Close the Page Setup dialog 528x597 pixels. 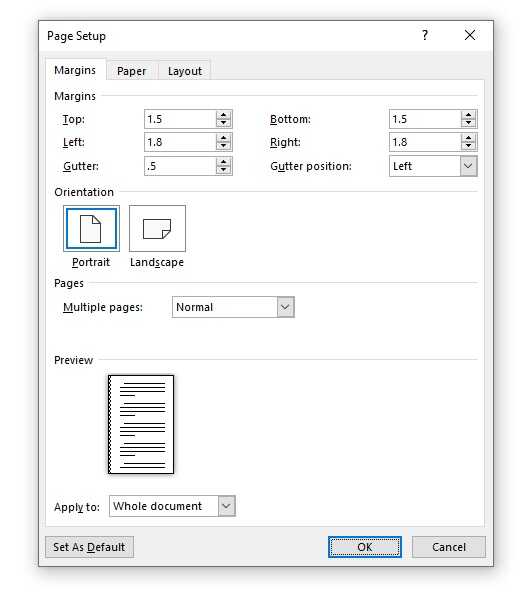[470, 35]
